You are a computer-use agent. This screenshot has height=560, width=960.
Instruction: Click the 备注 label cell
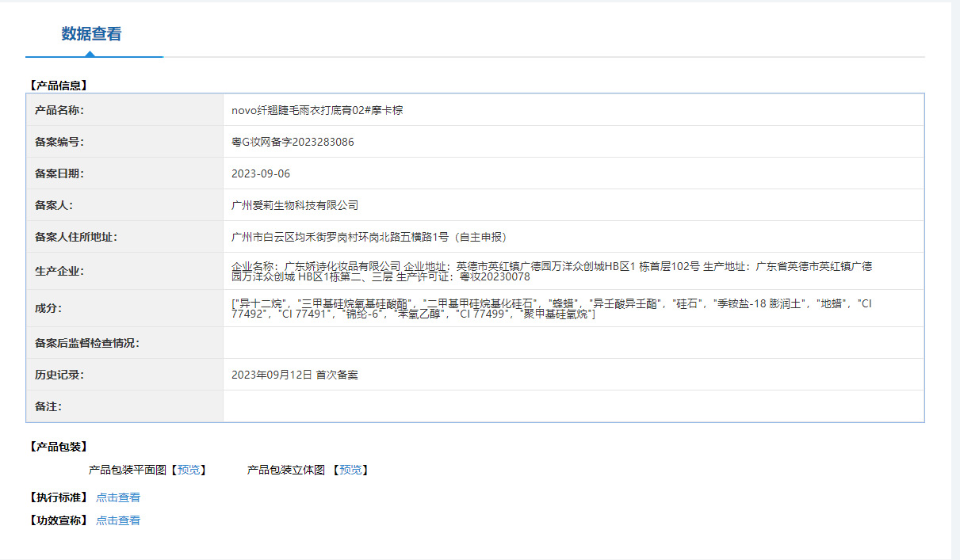[124, 406]
